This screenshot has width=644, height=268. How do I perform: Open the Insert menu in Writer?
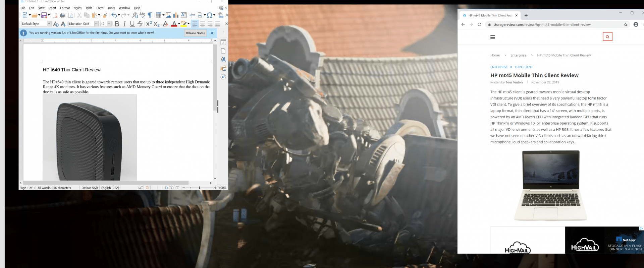[x=52, y=8]
